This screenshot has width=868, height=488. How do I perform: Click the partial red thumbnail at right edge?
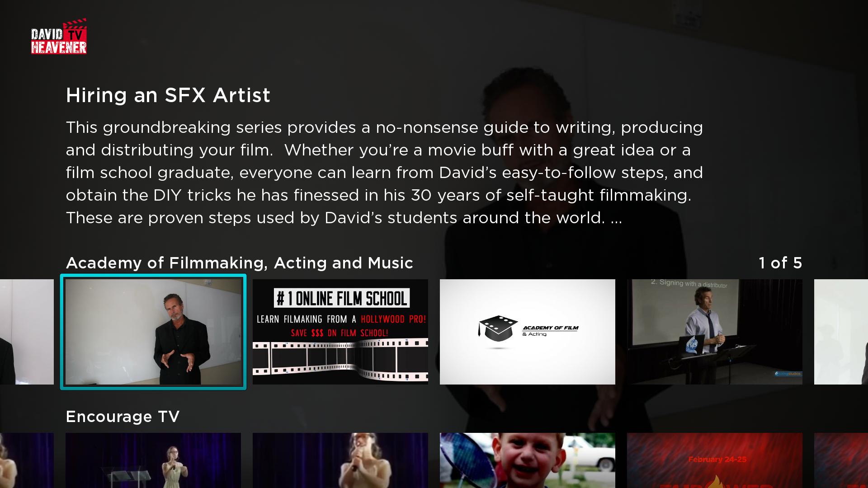(x=841, y=460)
